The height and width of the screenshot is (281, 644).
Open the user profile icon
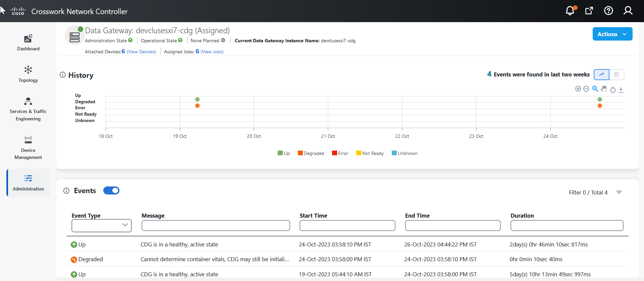[628, 11]
